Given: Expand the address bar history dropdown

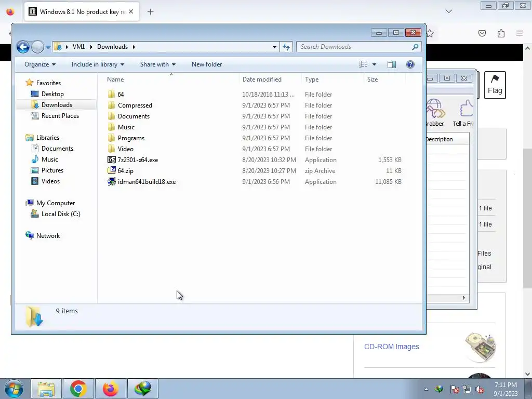Looking at the screenshot, I should pos(274,47).
